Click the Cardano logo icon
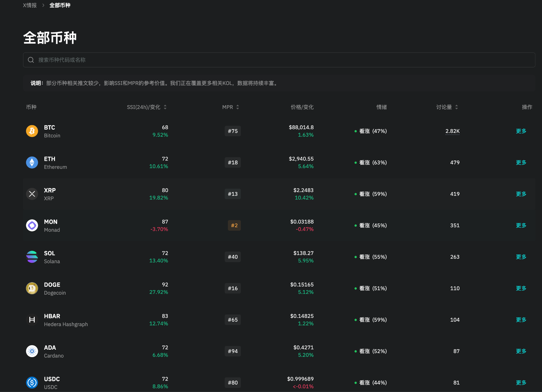 coord(32,351)
